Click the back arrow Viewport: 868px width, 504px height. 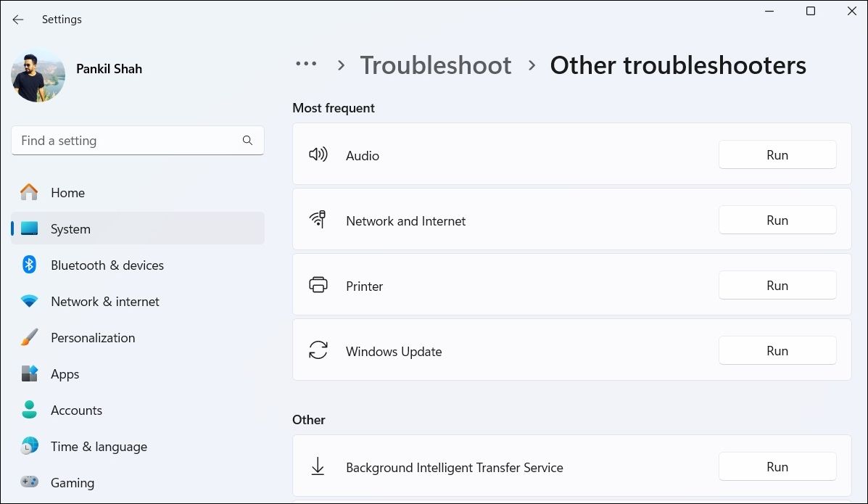[17, 20]
